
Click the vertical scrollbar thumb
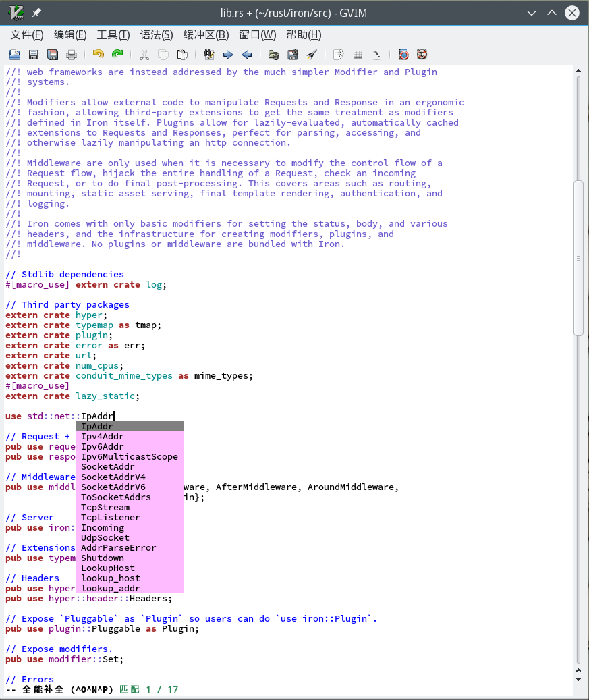coord(578,257)
